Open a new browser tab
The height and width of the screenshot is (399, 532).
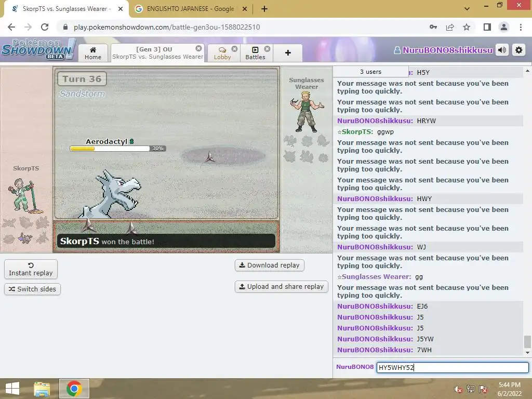tap(264, 9)
